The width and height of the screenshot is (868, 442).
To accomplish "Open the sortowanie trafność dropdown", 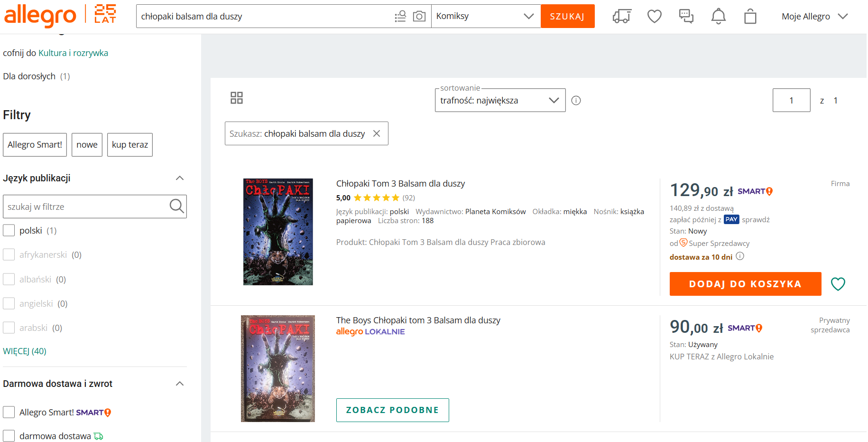I will (x=499, y=101).
